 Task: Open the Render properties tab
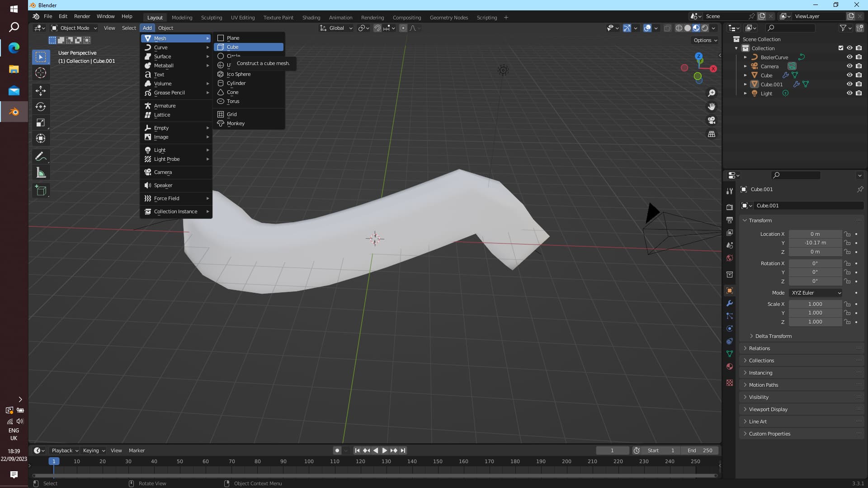coord(729,207)
